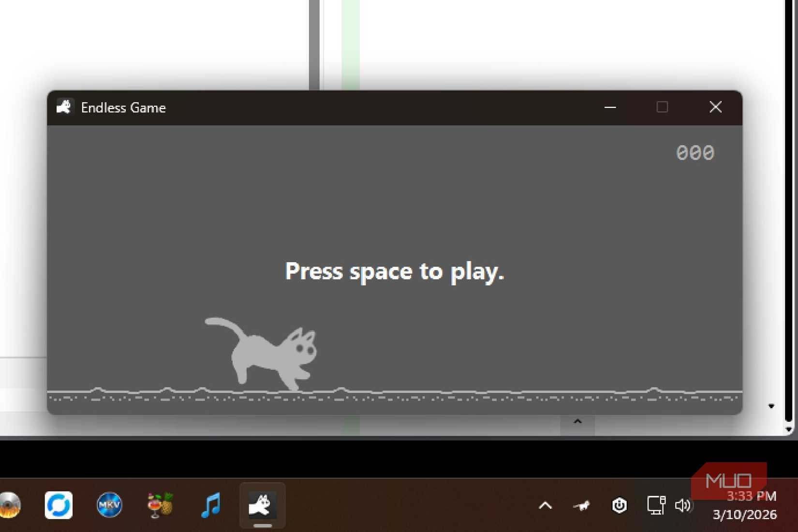Click the running cat icon in the system tray
The image size is (798, 532).
(x=582, y=506)
